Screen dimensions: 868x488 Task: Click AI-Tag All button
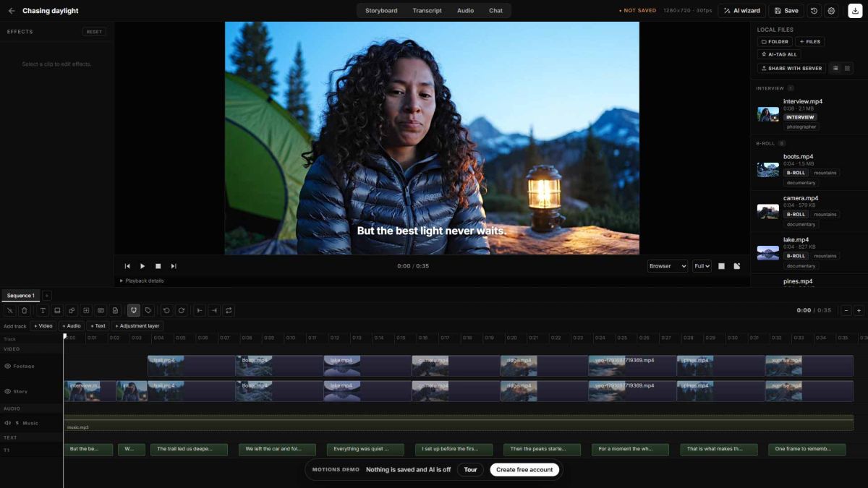pyautogui.click(x=779, y=54)
